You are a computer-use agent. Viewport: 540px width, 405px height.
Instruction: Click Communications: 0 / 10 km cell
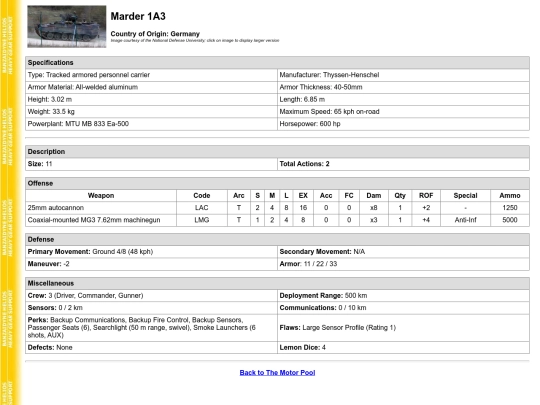tap(403, 308)
